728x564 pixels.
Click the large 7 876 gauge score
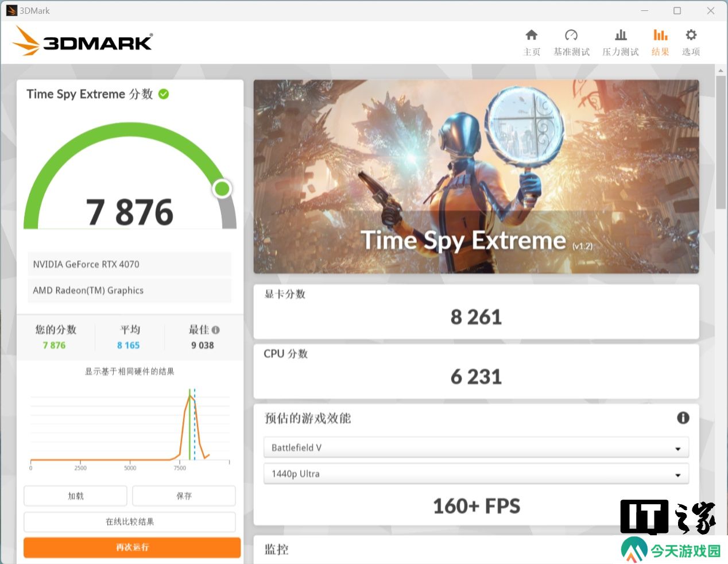coord(130,212)
